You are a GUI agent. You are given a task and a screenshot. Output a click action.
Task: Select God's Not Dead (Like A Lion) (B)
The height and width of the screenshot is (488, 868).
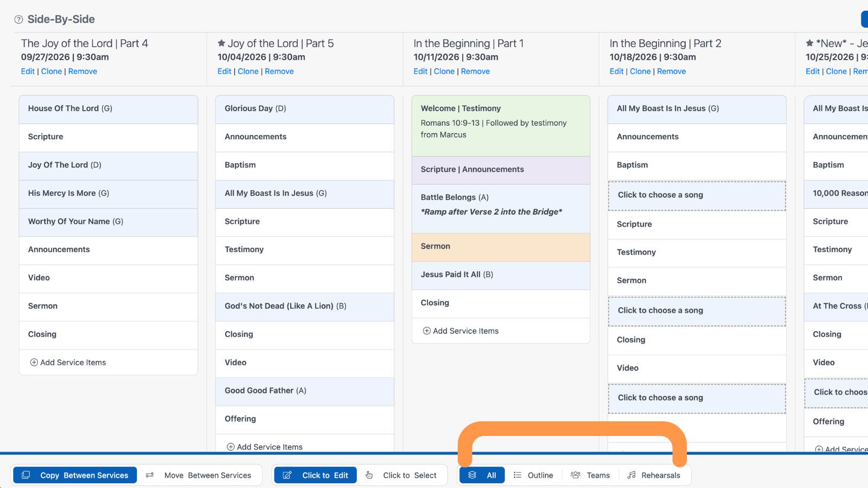pos(305,307)
